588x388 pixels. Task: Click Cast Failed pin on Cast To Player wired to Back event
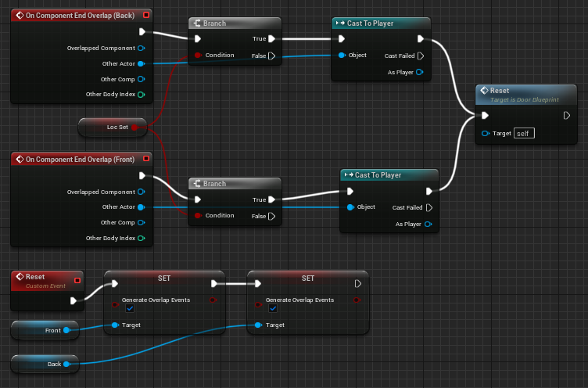point(420,56)
